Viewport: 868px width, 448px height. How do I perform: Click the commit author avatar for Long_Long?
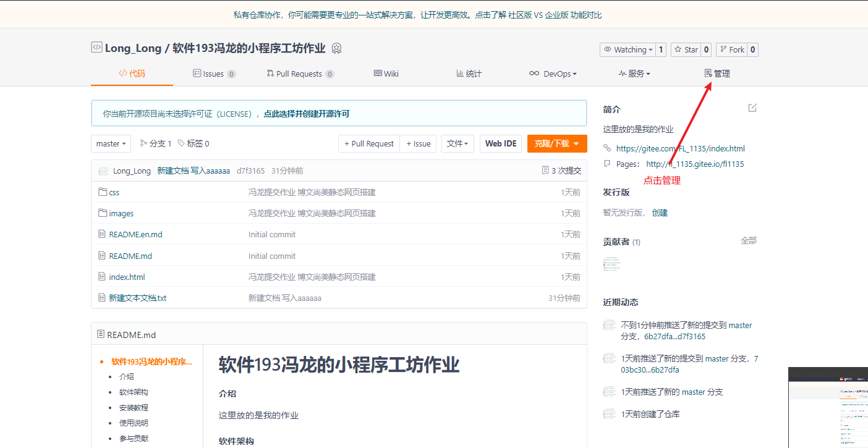click(x=103, y=171)
